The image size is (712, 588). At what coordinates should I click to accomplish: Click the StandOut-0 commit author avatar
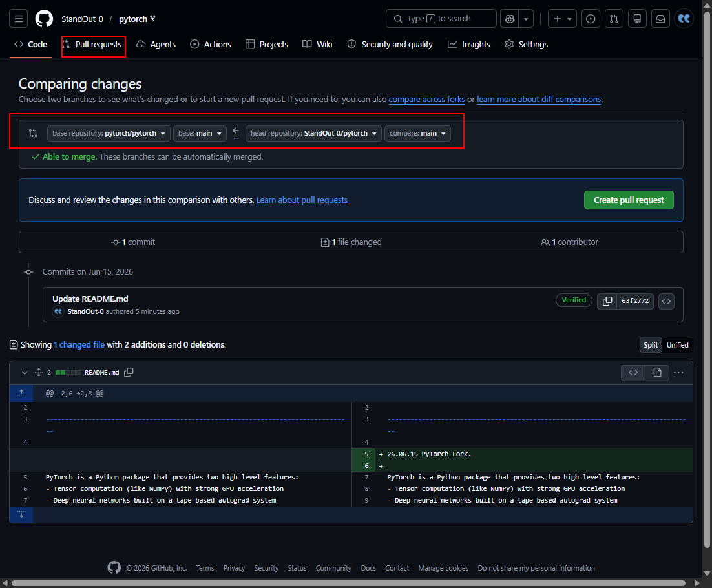pos(58,311)
